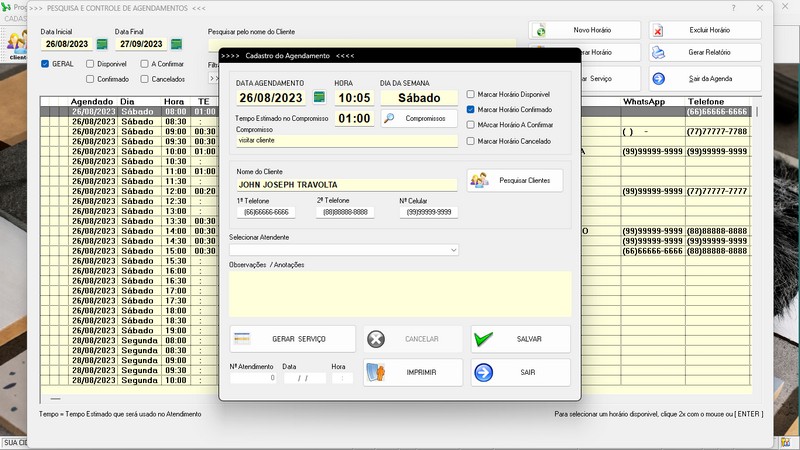Click the Agendado column header
This screenshot has height=450, width=800.
92,102
